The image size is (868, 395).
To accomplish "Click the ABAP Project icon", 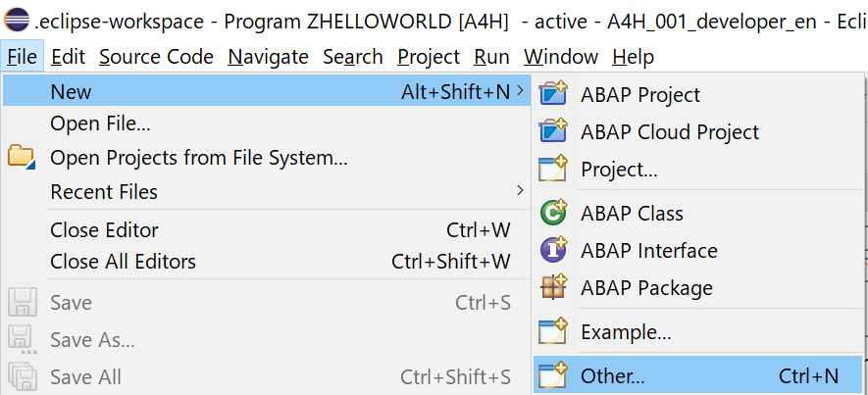I will pos(553,93).
